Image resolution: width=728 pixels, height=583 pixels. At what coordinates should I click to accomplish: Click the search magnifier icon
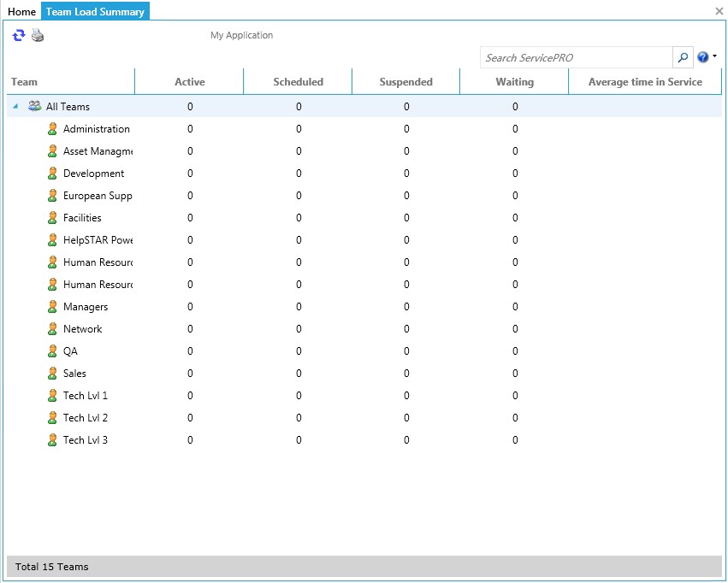[x=683, y=57]
